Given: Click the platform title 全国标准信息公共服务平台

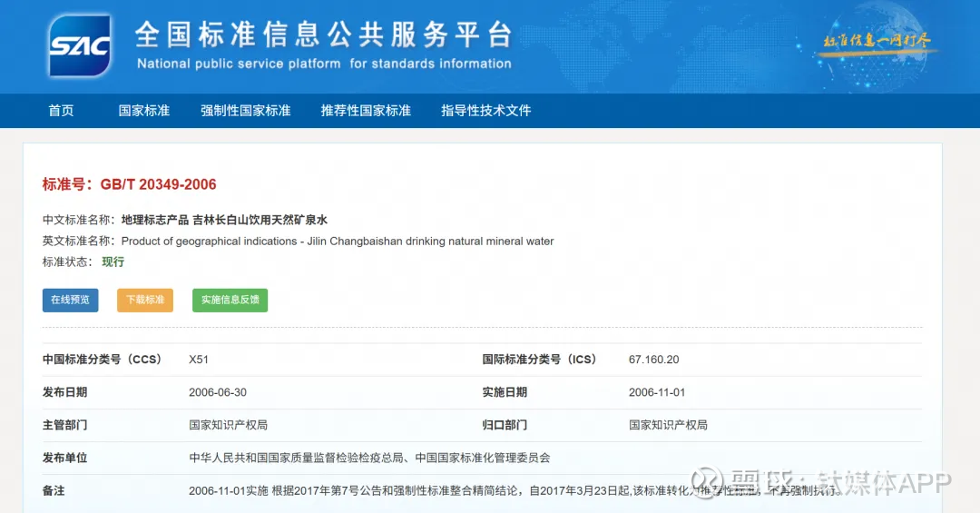Looking at the screenshot, I should pos(324,35).
